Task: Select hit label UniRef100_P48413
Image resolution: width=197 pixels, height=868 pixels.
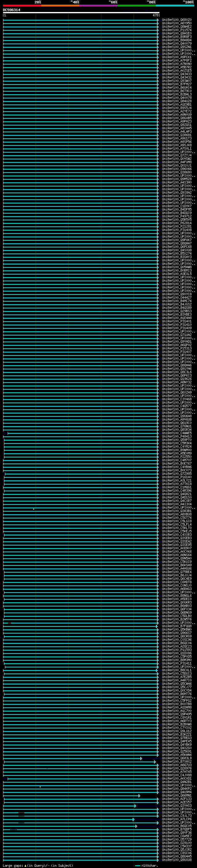Action: pos(176,436)
